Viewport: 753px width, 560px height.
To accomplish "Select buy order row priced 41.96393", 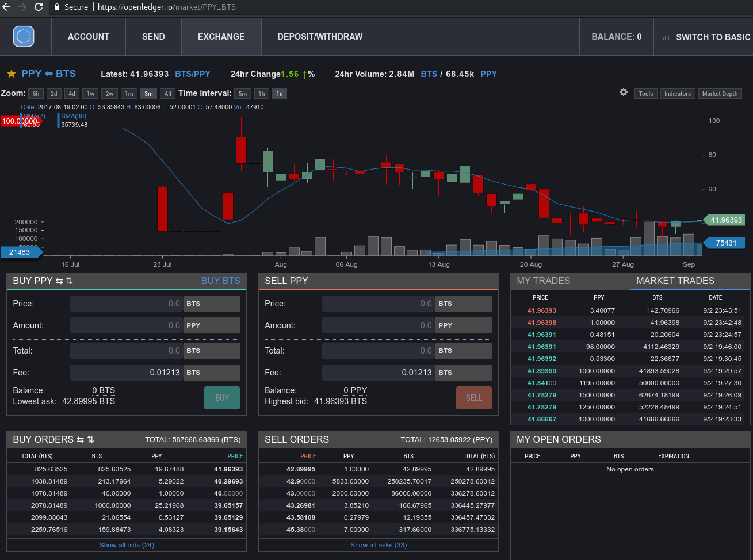I will [127, 469].
